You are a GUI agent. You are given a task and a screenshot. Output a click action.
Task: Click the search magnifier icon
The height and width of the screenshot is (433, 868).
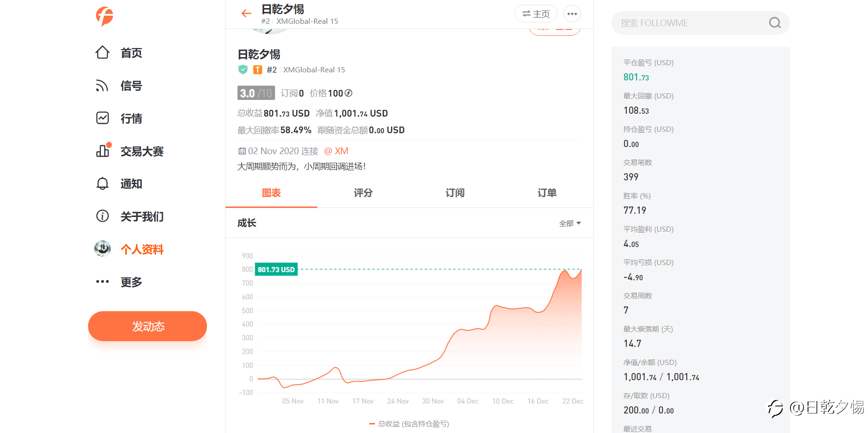[x=775, y=23]
